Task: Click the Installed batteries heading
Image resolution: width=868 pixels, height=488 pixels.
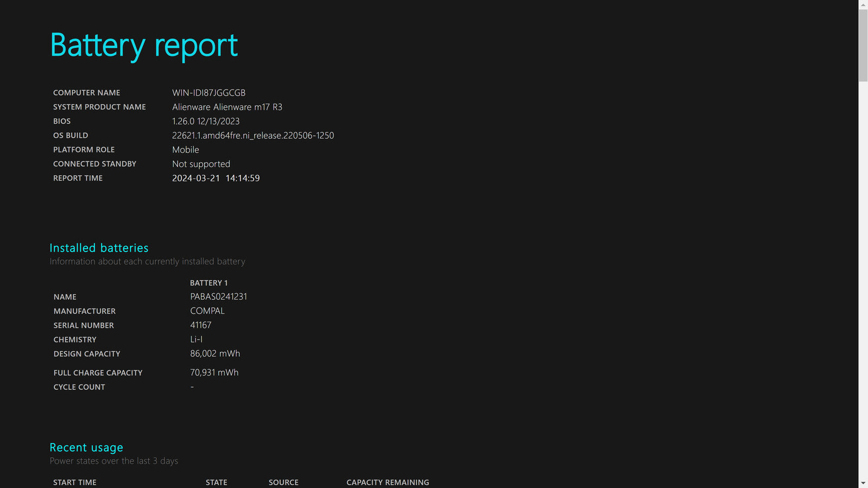Action: [99, 248]
